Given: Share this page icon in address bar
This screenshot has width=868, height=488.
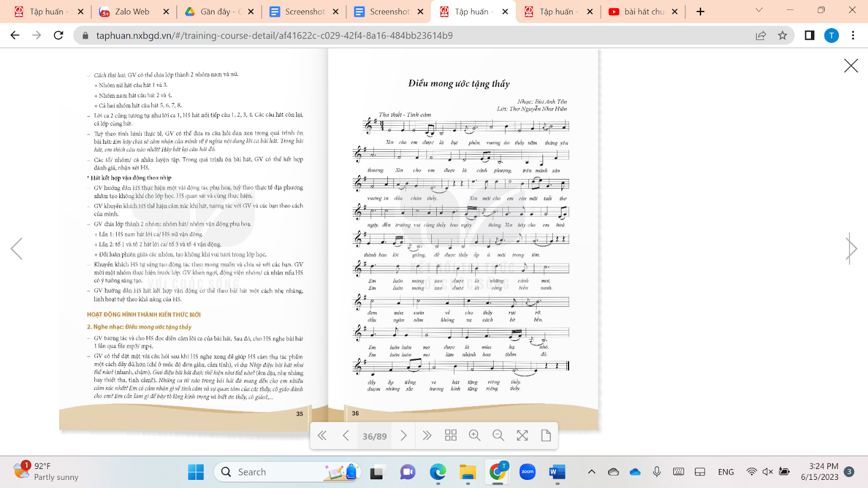Looking at the screenshot, I should (761, 35).
